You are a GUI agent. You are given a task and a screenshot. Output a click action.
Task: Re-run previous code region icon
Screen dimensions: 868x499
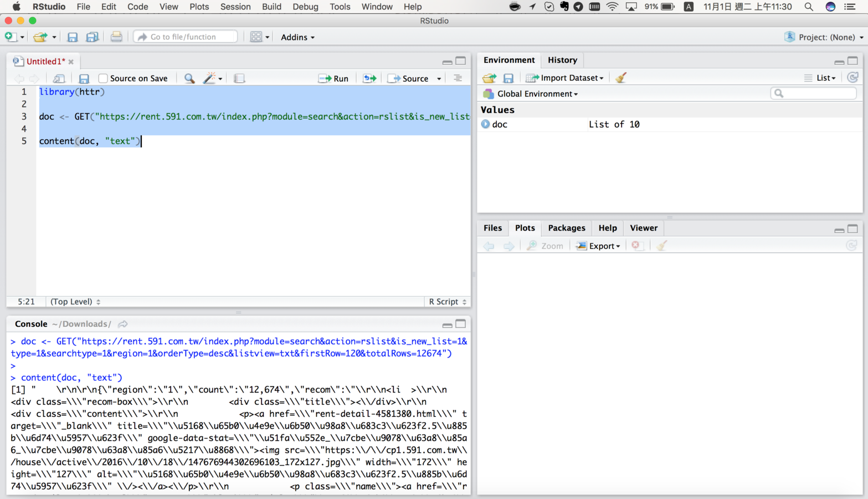369,79
